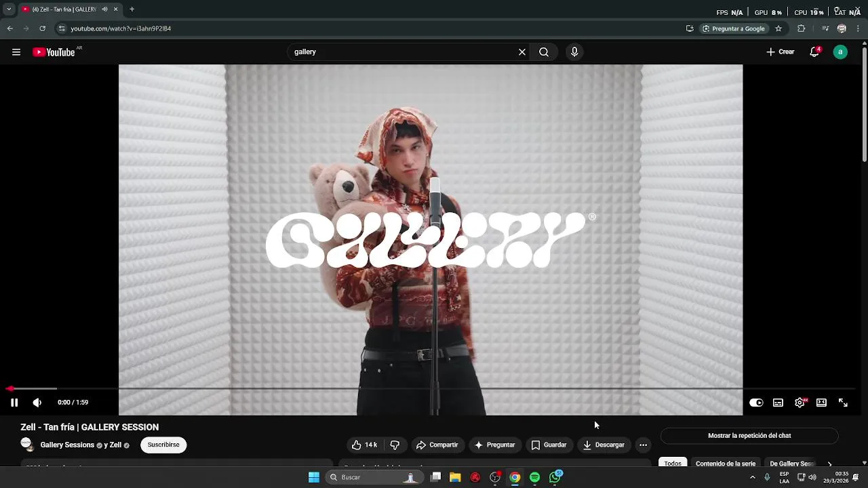Open the Zell channel link
The image size is (868, 488).
pos(115,445)
